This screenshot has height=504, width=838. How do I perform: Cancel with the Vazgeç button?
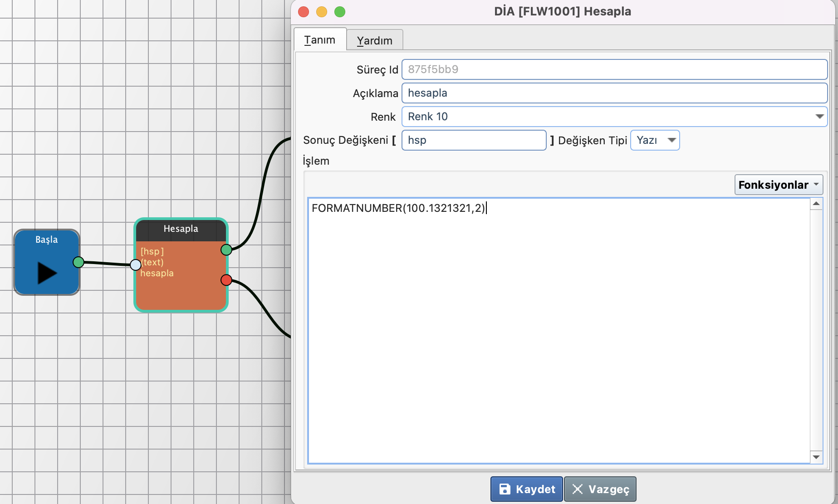(x=600, y=489)
